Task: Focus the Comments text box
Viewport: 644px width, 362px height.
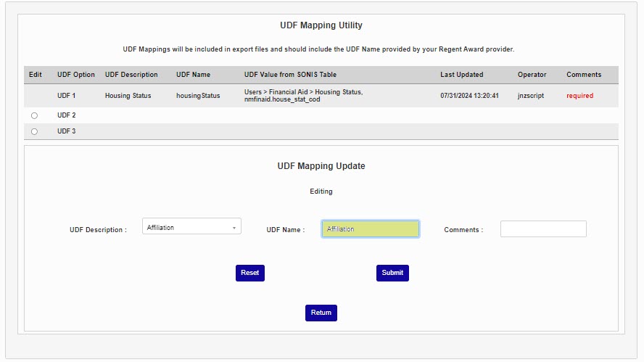Action: (x=543, y=229)
